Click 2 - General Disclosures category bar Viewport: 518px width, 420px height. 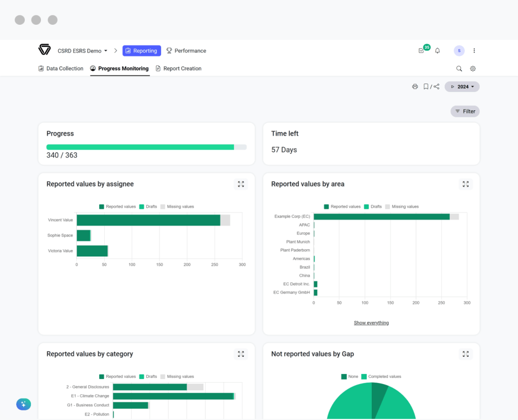(150, 387)
